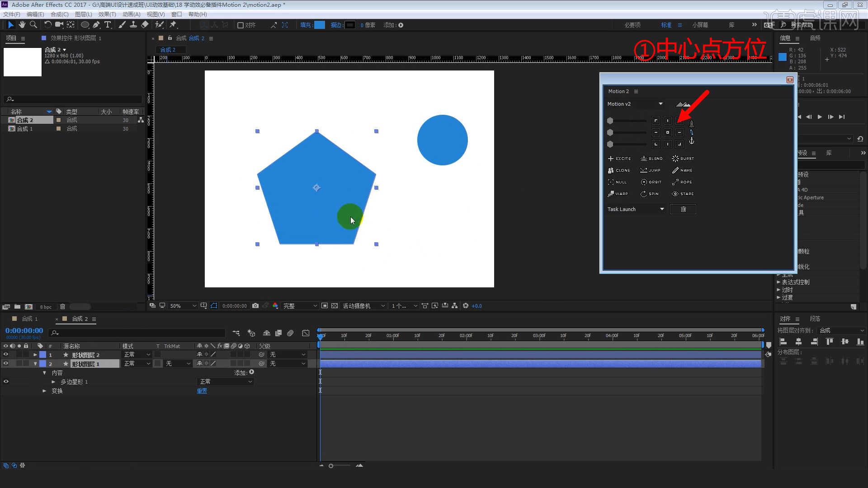This screenshot has width=868, height=488.
Task: Click the SPIN tool in Motion panel
Action: pos(650,194)
